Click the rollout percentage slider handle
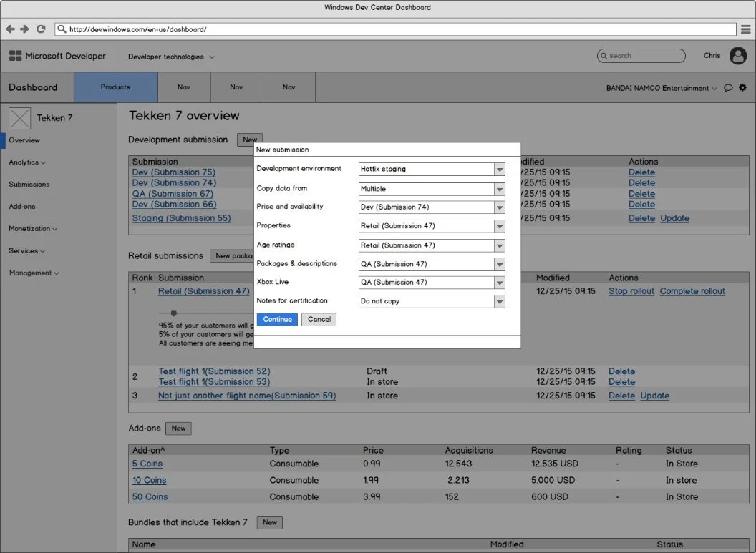756x553 pixels. point(173,313)
